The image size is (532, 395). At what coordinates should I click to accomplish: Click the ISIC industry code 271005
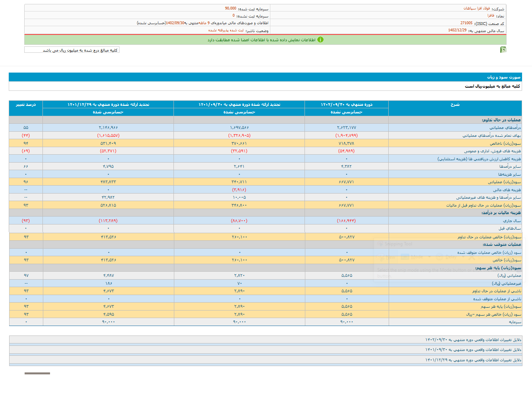(x=466, y=23)
